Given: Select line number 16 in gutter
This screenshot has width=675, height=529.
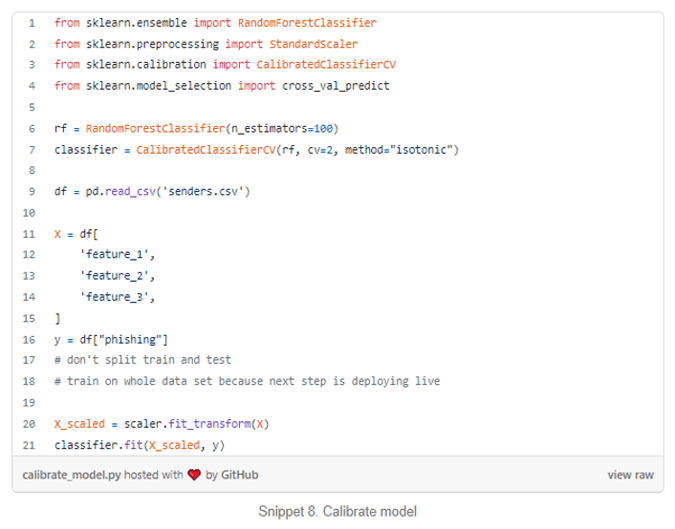Looking at the screenshot, I should tap(29, 340).
